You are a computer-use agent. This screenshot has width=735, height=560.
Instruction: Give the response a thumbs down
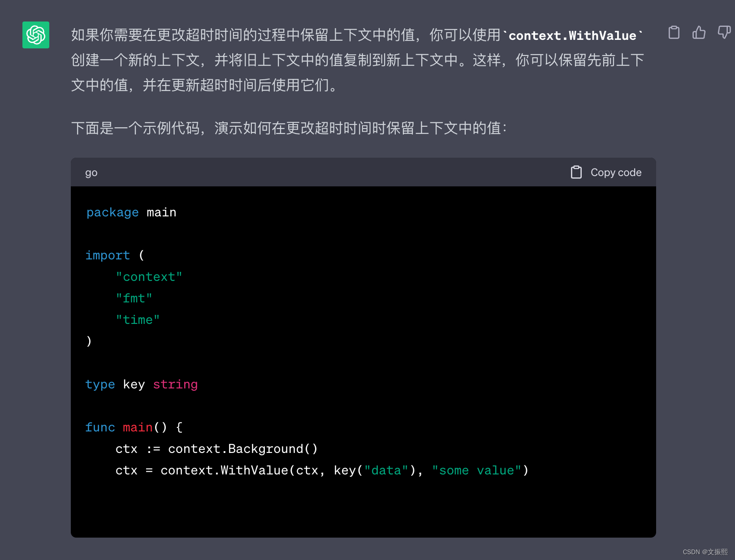click(724, 33)
